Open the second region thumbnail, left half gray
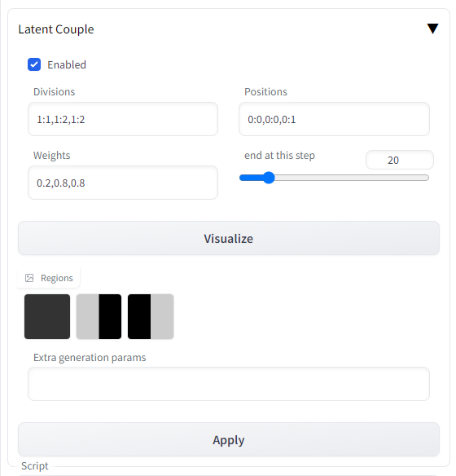This screenshot has width=456, height=476. (99, 316)
